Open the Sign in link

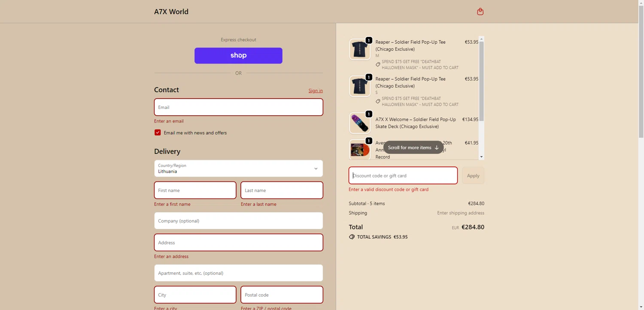pos(316,90)
